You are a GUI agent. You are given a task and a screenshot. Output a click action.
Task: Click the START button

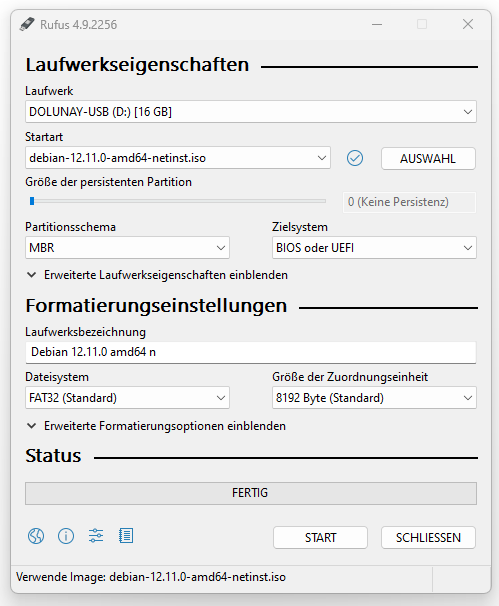pyautogui.click(x=320, y=538)
